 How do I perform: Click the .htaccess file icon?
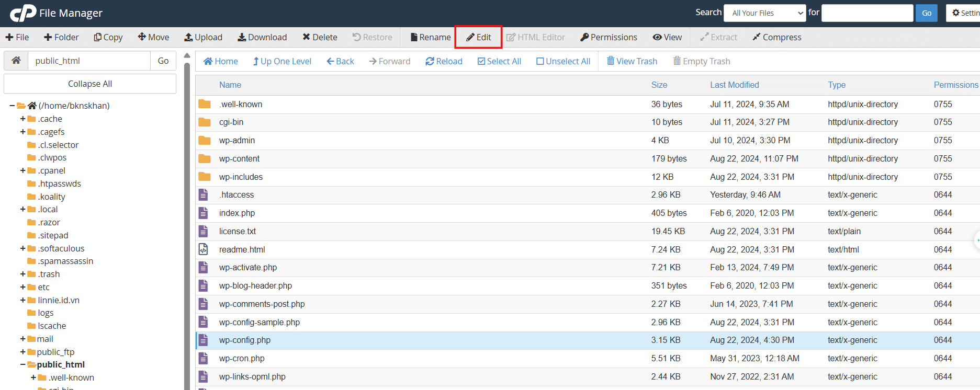pyautogui.click(x=203, y=194)
